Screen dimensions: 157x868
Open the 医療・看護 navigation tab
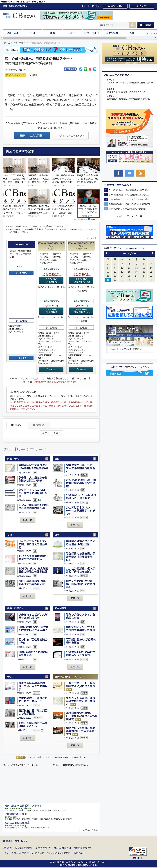(13, 33)
